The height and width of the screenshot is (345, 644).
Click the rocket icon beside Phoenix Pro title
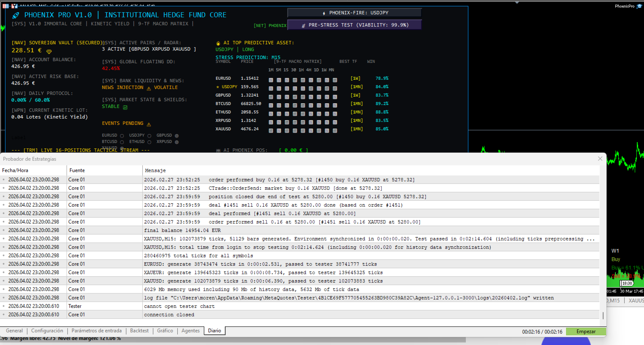pyautogui.click(x=16, y=15)
